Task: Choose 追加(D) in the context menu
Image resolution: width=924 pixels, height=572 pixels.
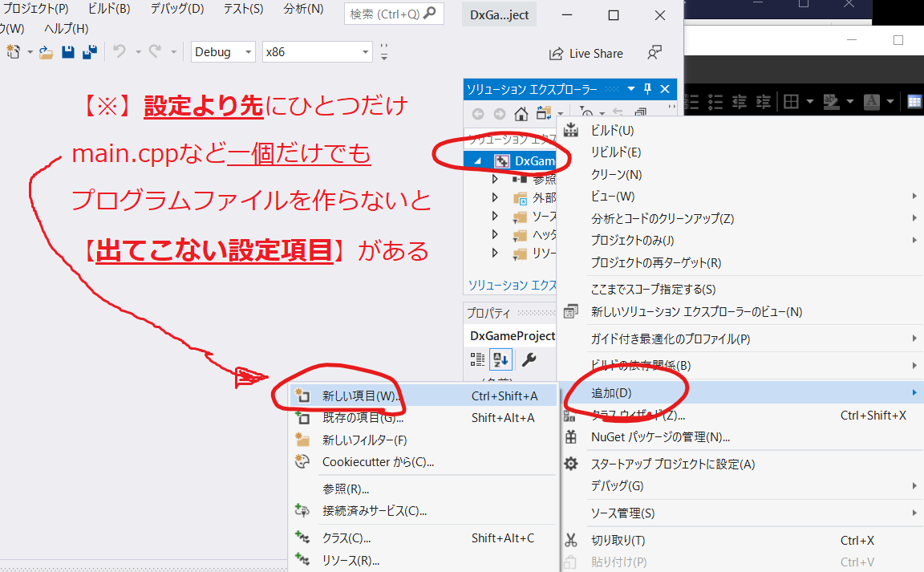Action: coord(741,393)
